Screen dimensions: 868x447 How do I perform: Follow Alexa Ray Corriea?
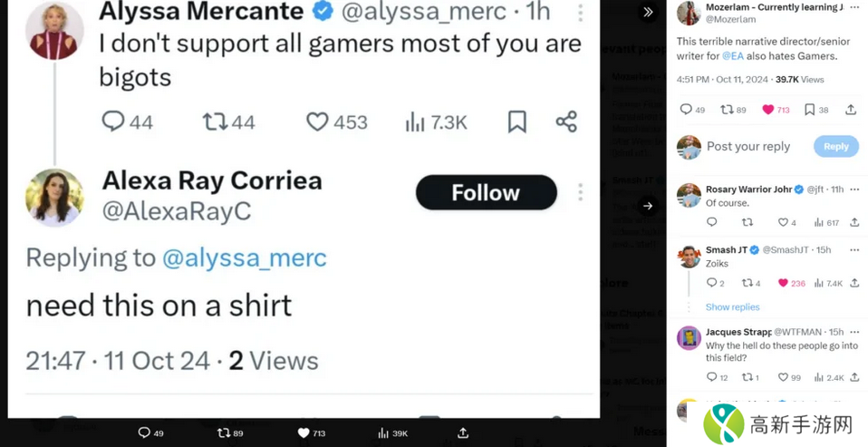486,192
